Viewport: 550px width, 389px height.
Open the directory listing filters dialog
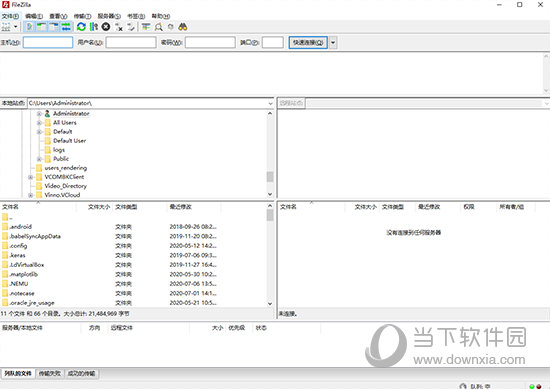(x=146, y=27)
